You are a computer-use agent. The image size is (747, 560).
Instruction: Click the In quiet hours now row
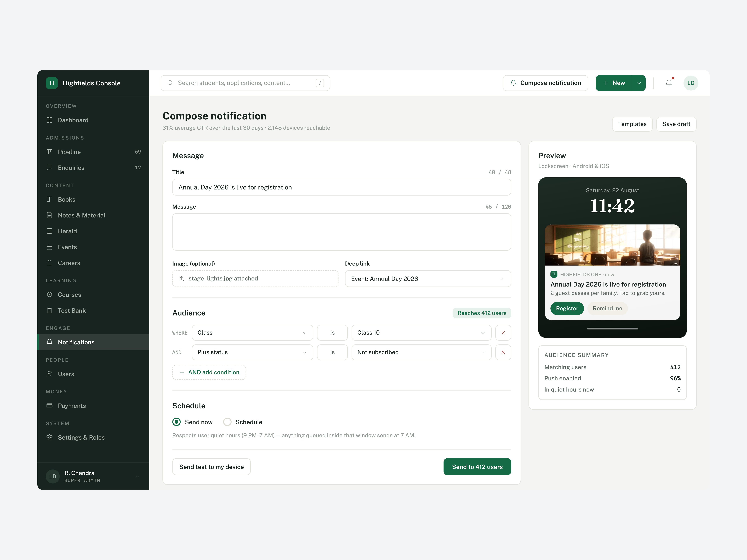[612, 390]
